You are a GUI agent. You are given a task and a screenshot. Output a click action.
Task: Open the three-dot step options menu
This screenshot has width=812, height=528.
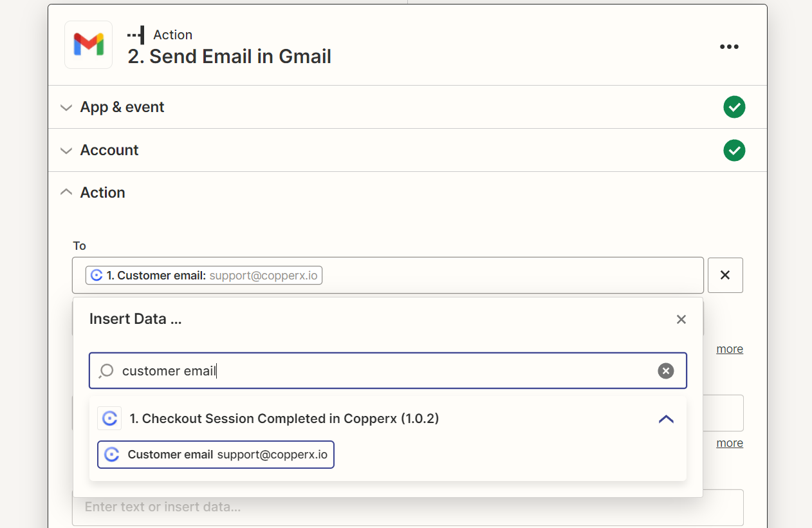click(729, 46)
